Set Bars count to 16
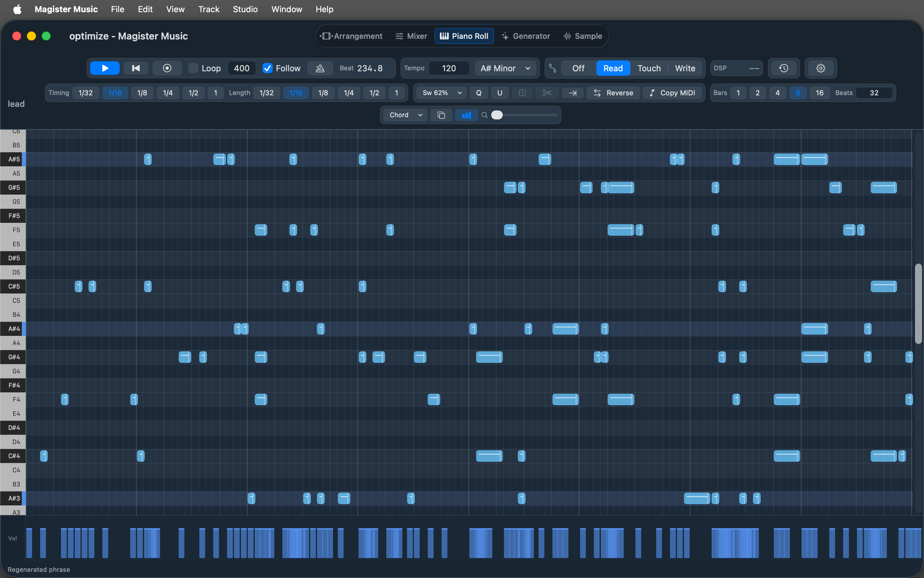 pyautogui.click(x=819, y=93)
